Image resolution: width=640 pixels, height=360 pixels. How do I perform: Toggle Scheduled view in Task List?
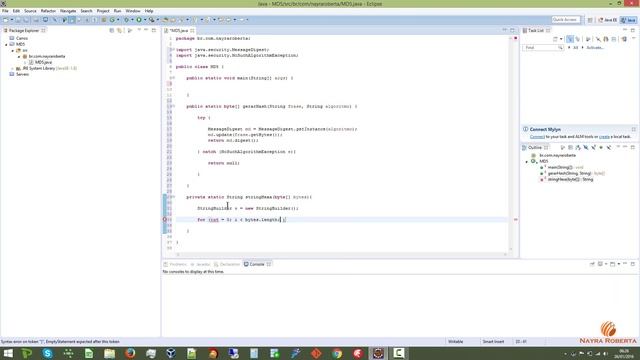pyautogui.click(x=578, y=39)
